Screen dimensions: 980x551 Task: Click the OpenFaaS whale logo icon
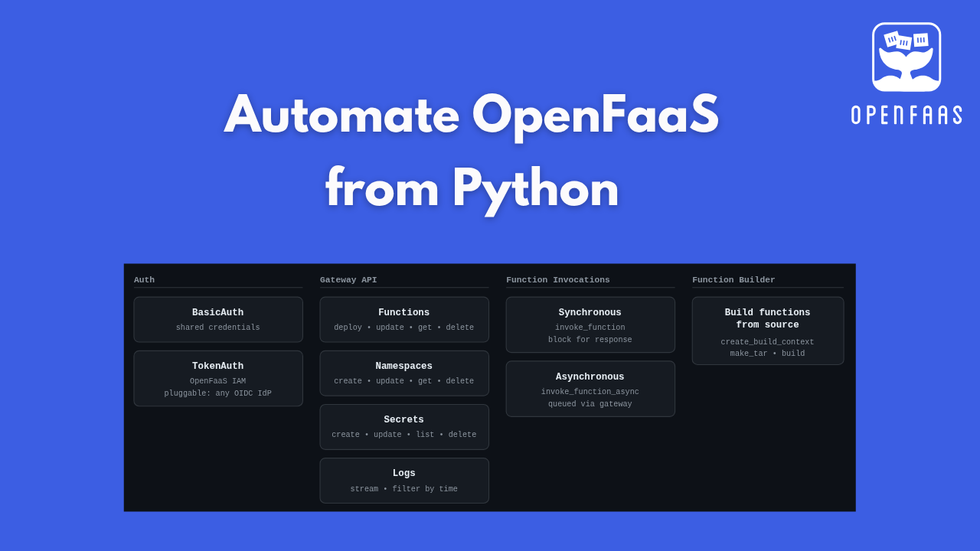click(x=906, y=57)
